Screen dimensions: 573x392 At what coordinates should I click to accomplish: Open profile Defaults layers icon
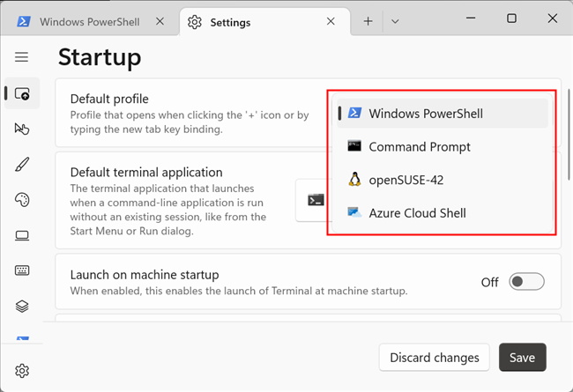22,307
